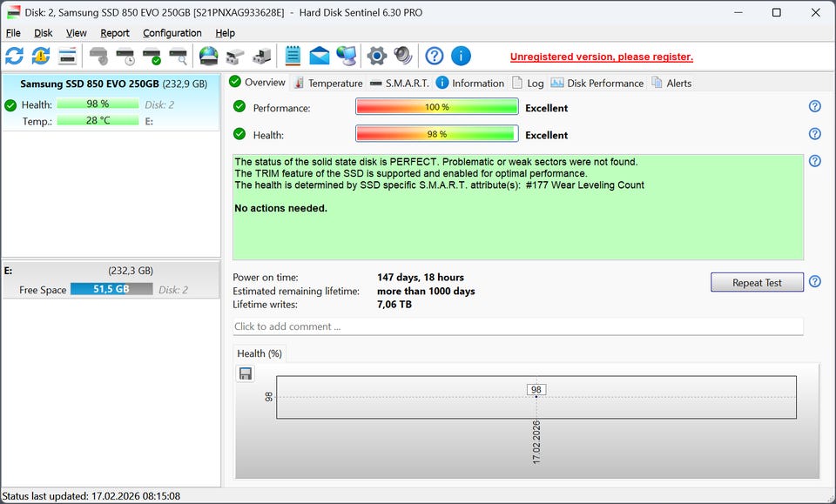836x504 pixels.
Task: Click the unregistered version register link
Action: [601, 57]
